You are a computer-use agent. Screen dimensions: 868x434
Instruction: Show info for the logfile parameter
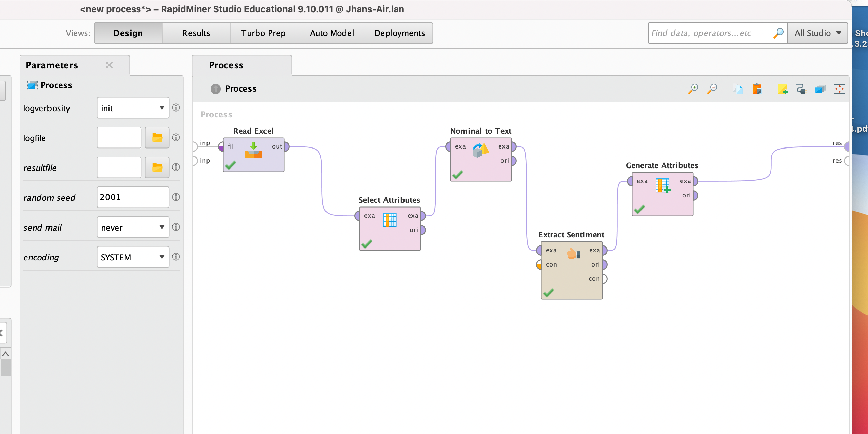click(x=176, y=138)
